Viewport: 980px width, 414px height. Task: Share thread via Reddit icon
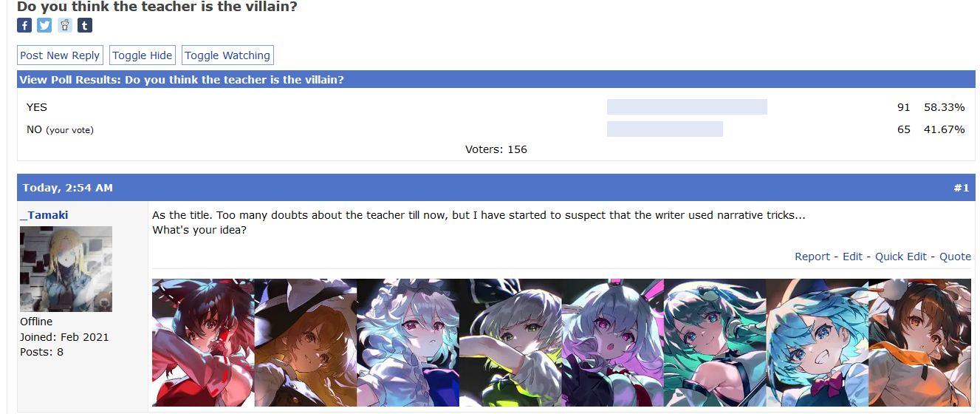pos(65,25)
